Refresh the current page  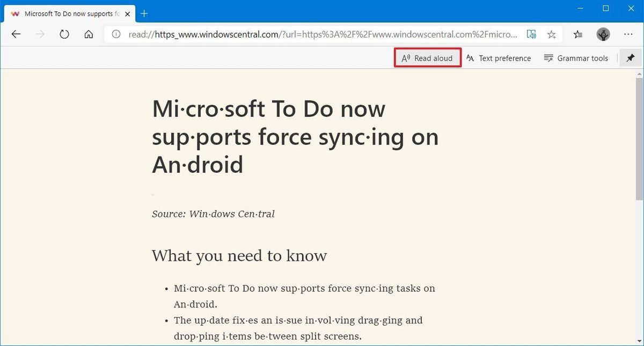[64, 34]
